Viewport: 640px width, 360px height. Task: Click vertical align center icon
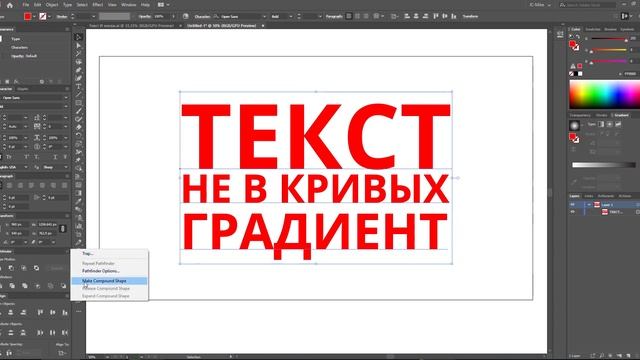click(53, 312)
